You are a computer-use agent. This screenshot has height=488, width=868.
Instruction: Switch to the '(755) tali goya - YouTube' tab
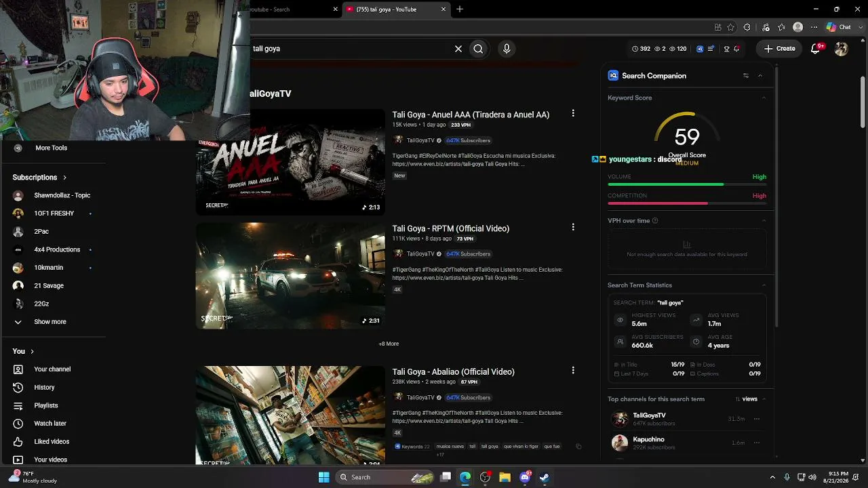[x=396, y=9]
